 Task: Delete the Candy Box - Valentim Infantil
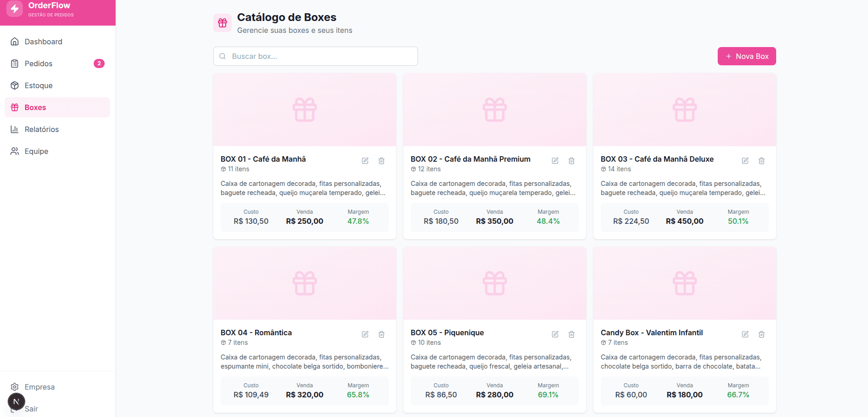pos(762,334)
